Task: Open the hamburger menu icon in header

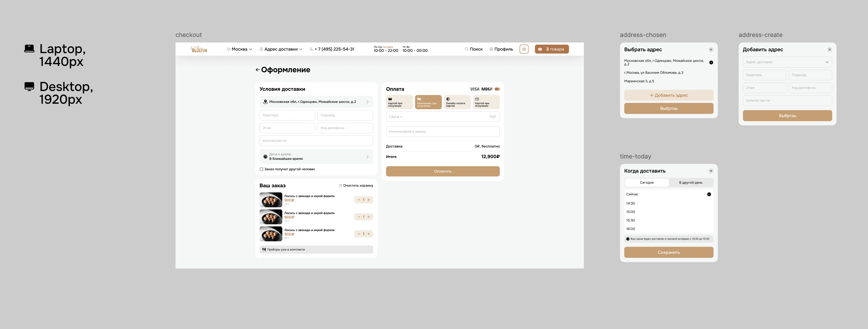Action: coord(524,49)
